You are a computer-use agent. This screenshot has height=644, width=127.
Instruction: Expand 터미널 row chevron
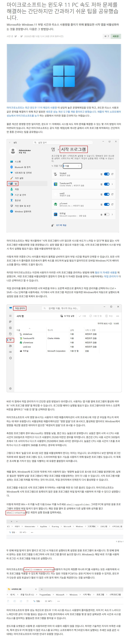[x=112, y=214]
